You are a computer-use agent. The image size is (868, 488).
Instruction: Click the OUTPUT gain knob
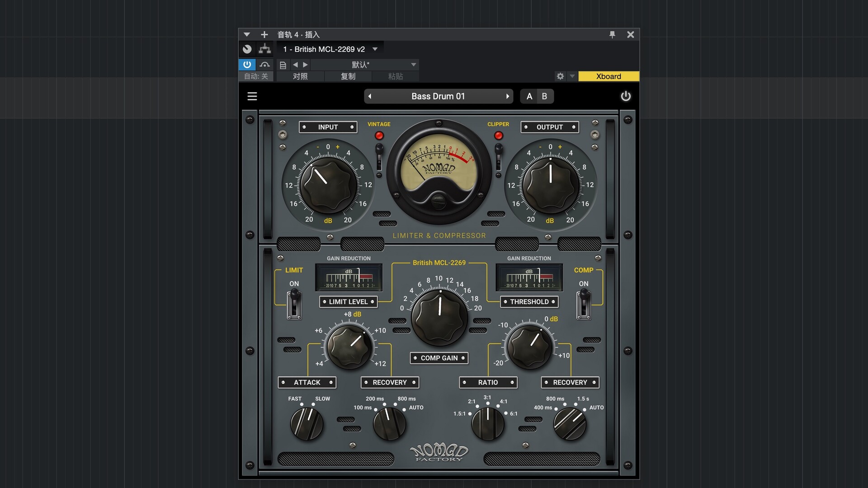point(551,185)
